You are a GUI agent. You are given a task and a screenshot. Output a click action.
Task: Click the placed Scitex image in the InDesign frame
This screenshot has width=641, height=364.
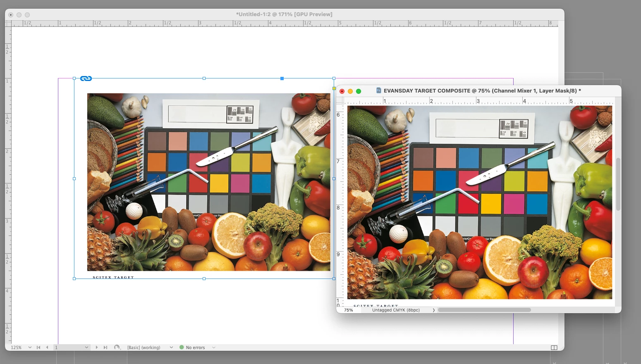pyautogui.click(x=208, y=182)
